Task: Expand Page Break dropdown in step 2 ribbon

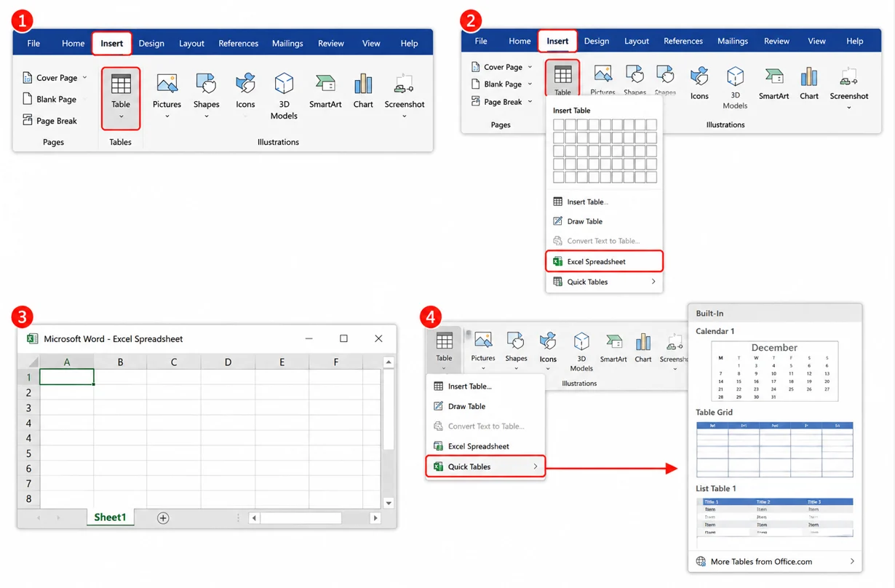Action: click(530, 102)
